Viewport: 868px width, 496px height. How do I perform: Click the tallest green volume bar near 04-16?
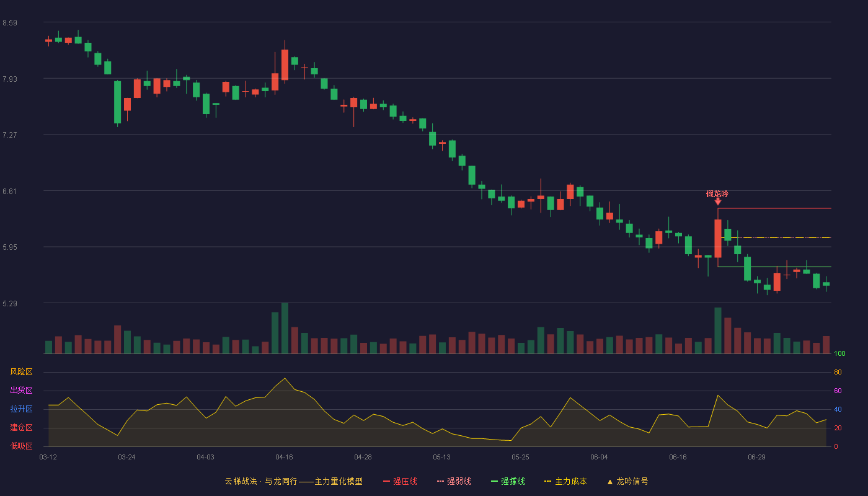click(x=285, y=328)
